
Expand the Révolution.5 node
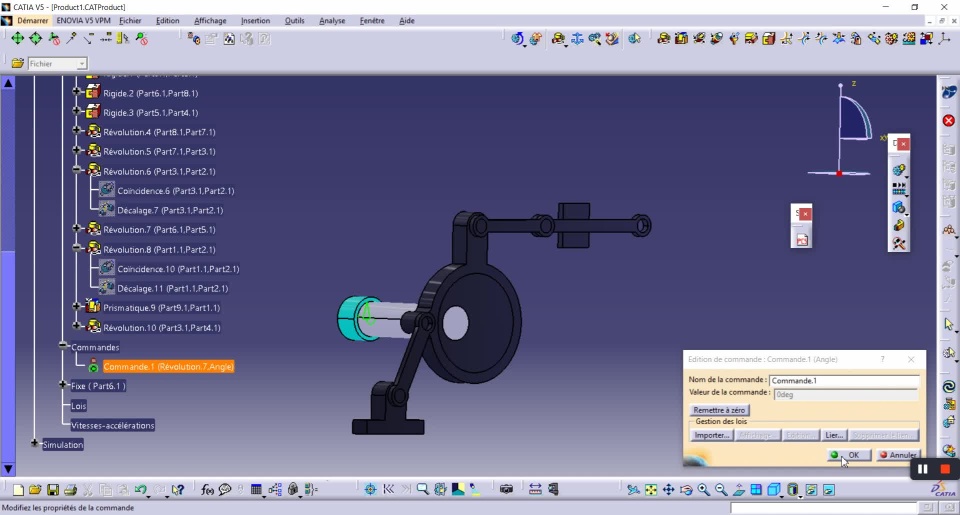(77, 150)
